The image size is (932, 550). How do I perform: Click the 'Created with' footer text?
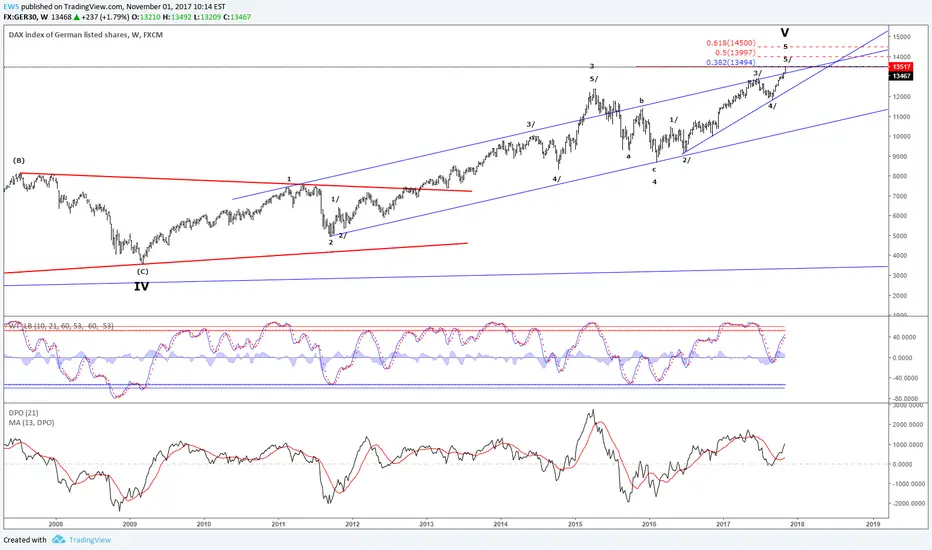[x=25, y=540]
